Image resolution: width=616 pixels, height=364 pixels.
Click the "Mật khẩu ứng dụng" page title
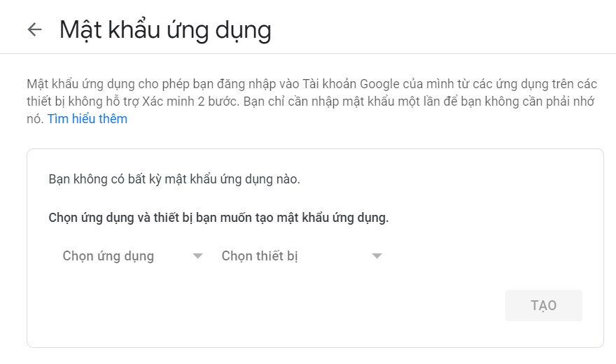point(165,30)
